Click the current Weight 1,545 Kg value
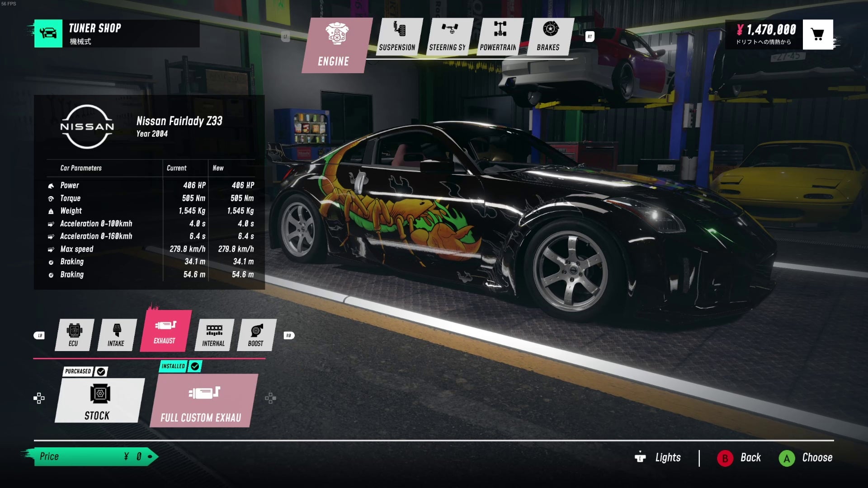 pos(192,211)
